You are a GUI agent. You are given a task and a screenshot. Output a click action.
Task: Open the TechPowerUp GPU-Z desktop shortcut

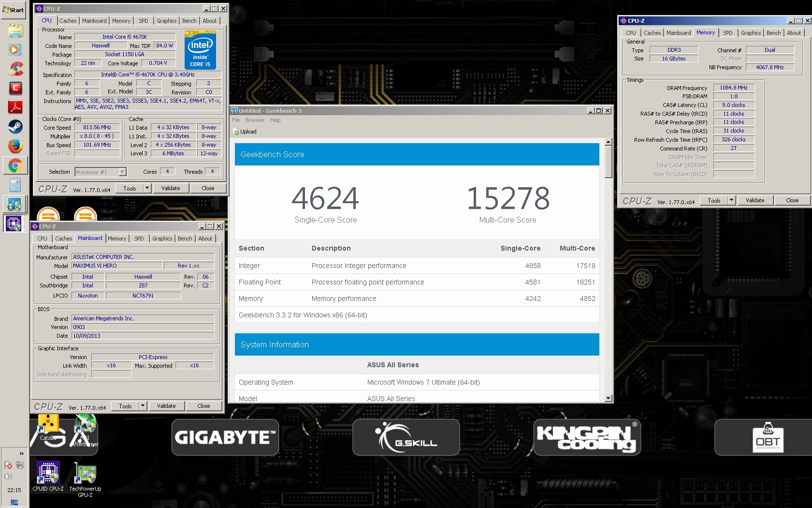point(85,479)
